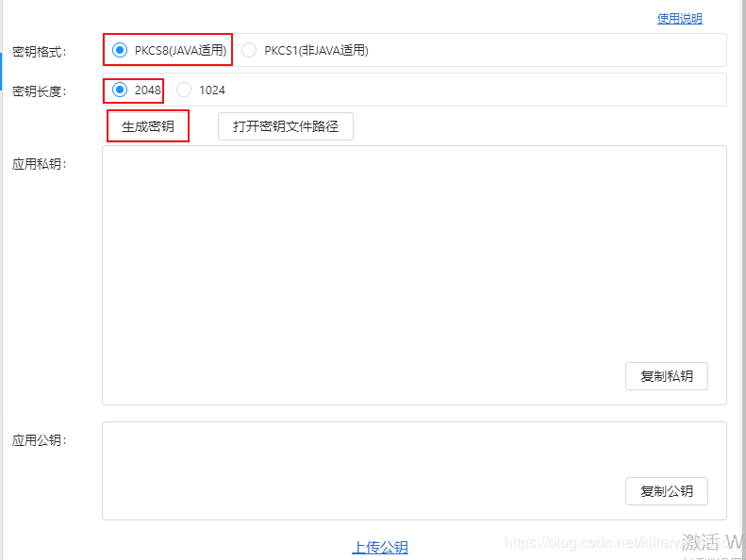Click the 应用私钥 field label
Viewport: 746px width, 560px height.
(39, 163)
